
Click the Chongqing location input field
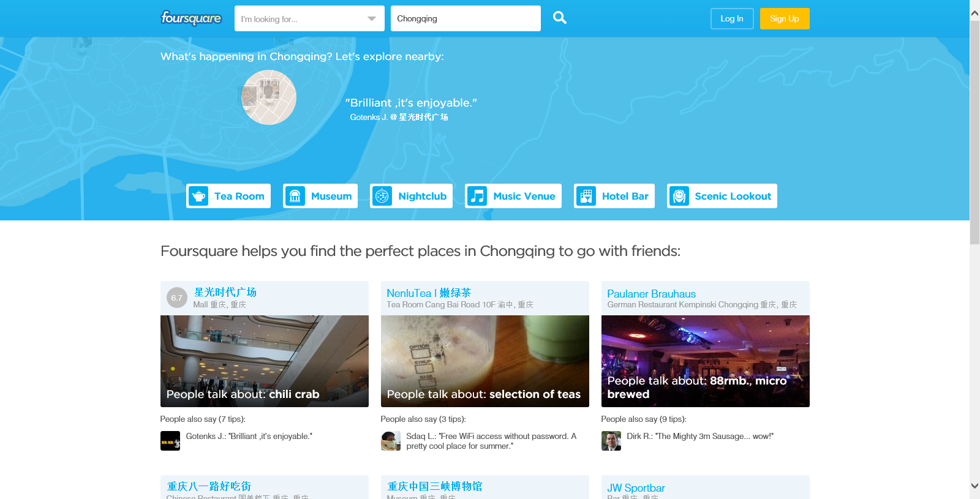(466, 18)
